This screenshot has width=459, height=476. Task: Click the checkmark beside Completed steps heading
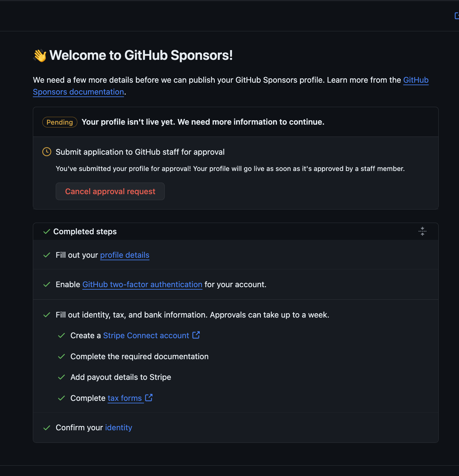[x=47, y=231]
